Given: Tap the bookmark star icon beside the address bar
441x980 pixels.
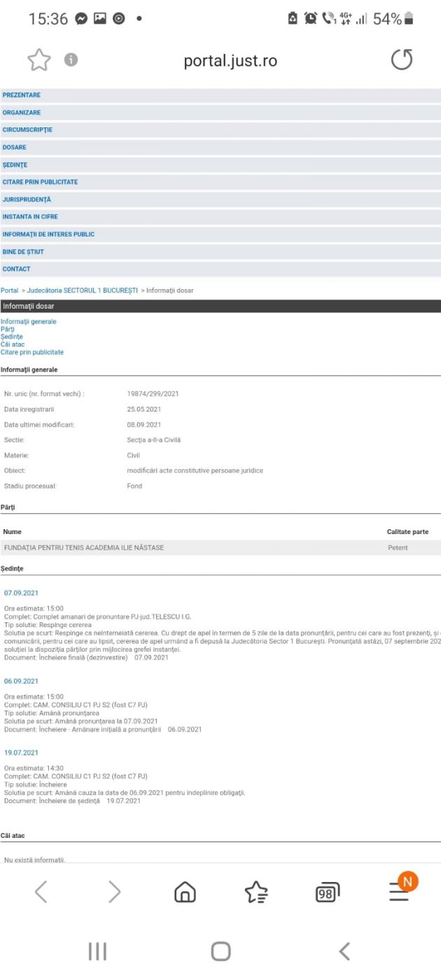Looking at the screenshot, I should 39,60.
